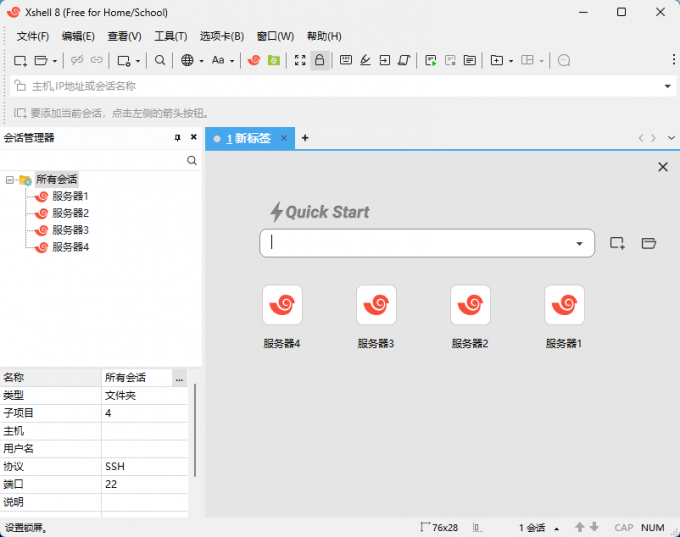The height and width of the screenshot is (537, 680).
Task: Expand the new tab group dropdown arrow
Action: pos(511,61)
